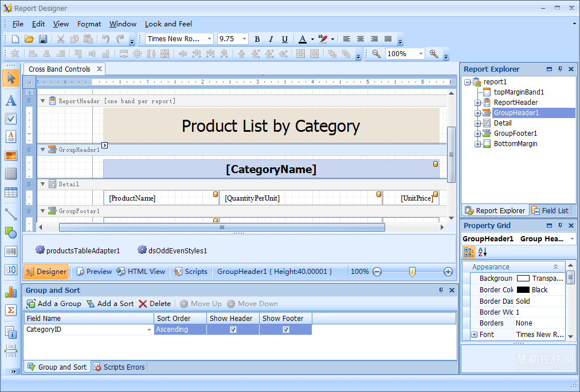Click the Background color Transparent swatch
The image size is (580, 392).
click(x=523, y=278)
